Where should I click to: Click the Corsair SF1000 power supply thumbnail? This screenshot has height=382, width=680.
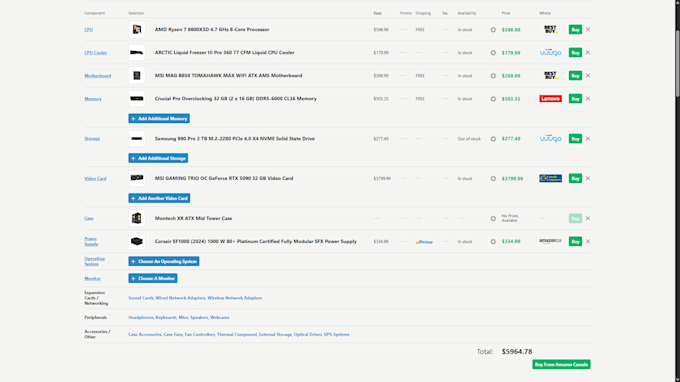point(137,242)
